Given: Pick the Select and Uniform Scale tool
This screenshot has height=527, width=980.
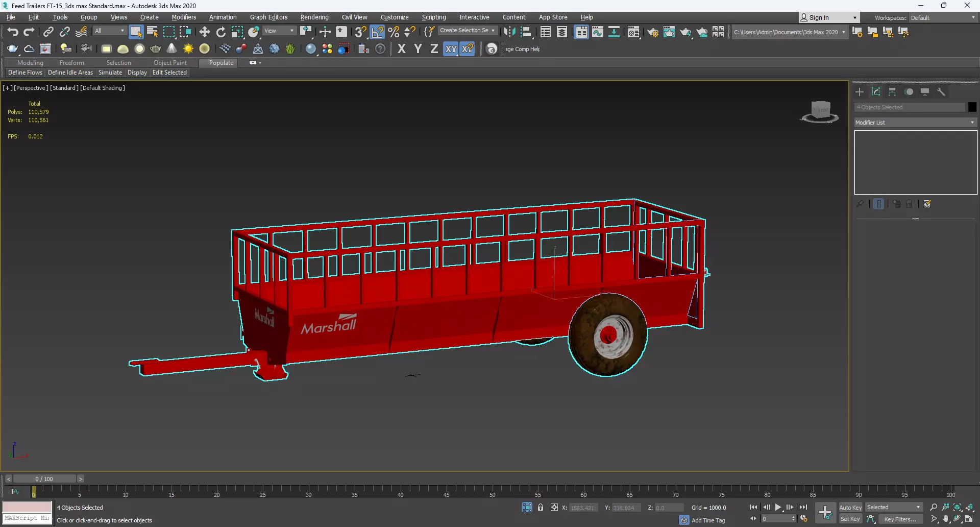Looking at the screenshot, I should point(237,32).
